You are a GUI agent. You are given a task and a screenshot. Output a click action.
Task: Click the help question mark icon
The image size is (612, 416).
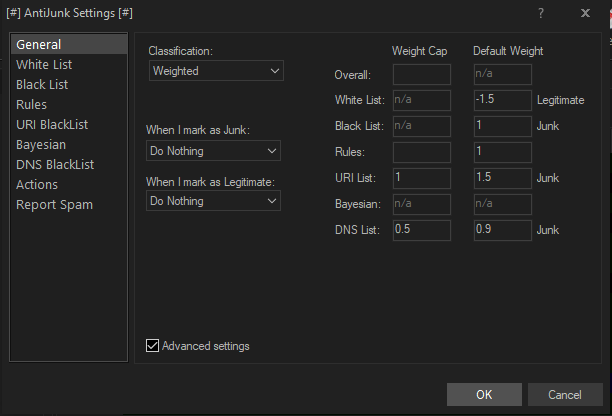[x=541, y=13]
